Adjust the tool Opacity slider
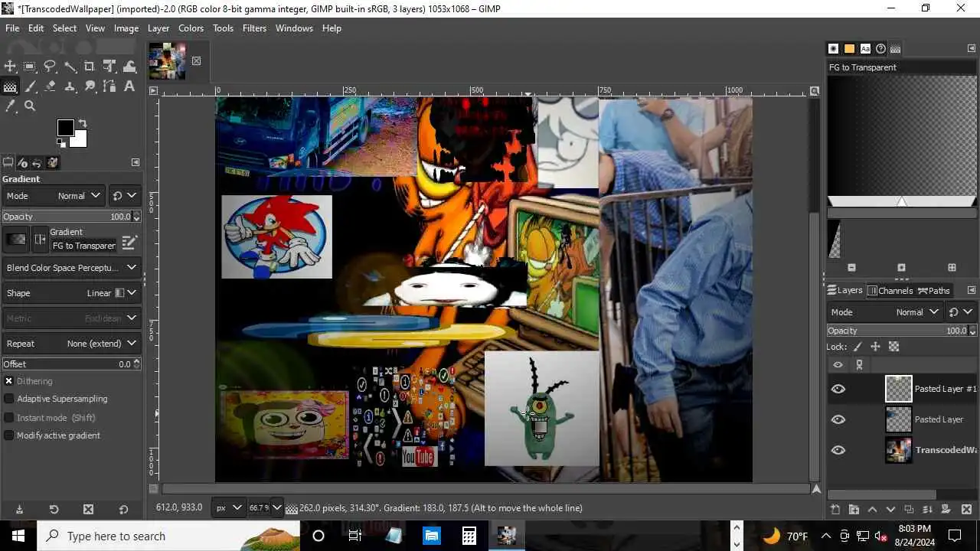The height and width of the screenshot is (551, 980). point(71,217)
